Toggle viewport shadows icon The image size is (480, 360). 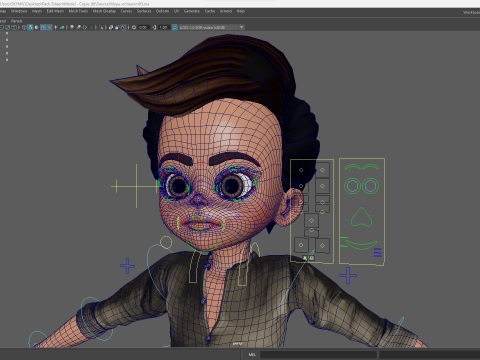tap(62, 27)
